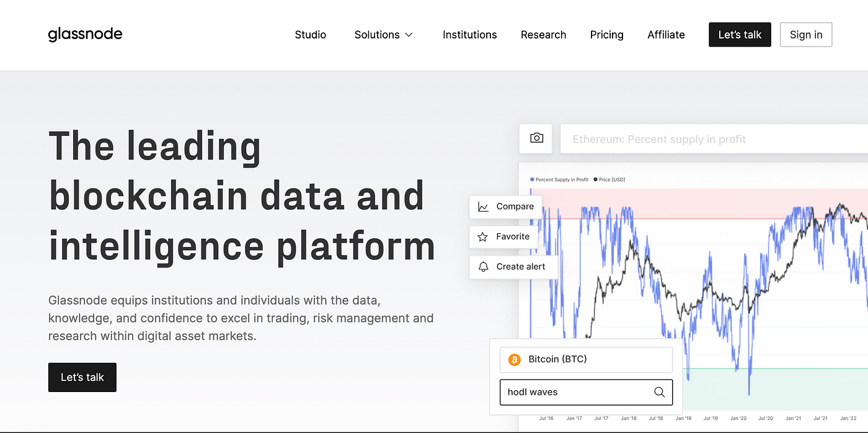This screenshot has width=868, height=433.
Task: Click the Favorite button
Action: (503, 236)
